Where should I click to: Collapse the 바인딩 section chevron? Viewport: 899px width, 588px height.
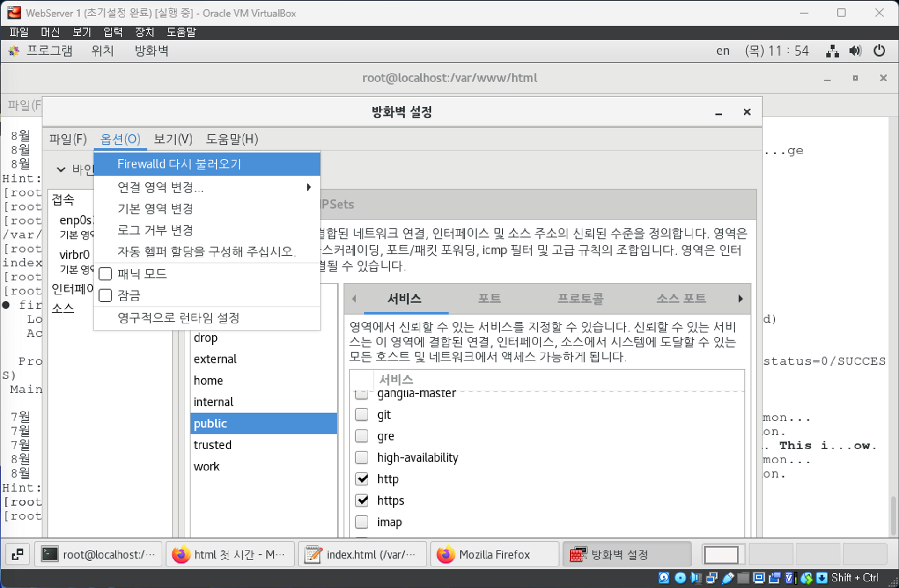[x=61, y=169]
